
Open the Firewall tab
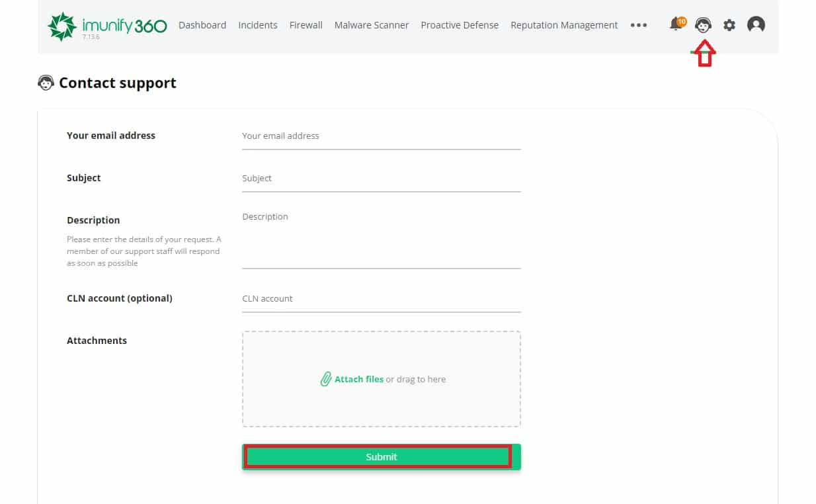306,25
